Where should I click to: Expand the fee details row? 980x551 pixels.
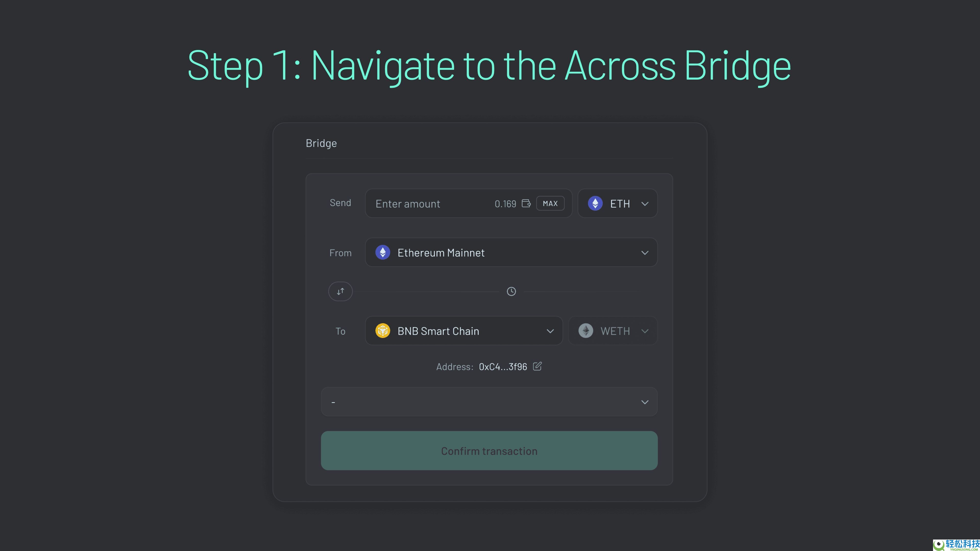tap(644, 402)
